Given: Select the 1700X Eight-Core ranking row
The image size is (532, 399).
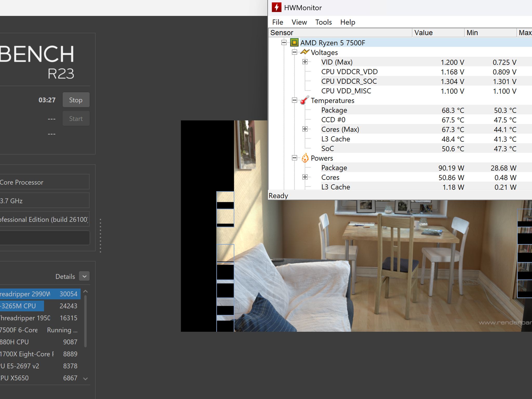Looking at the screenshot, I should pos(40,354).
